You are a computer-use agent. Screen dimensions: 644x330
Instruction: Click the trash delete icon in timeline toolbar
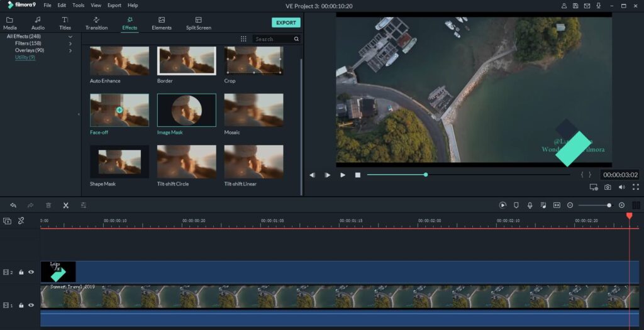48,206
